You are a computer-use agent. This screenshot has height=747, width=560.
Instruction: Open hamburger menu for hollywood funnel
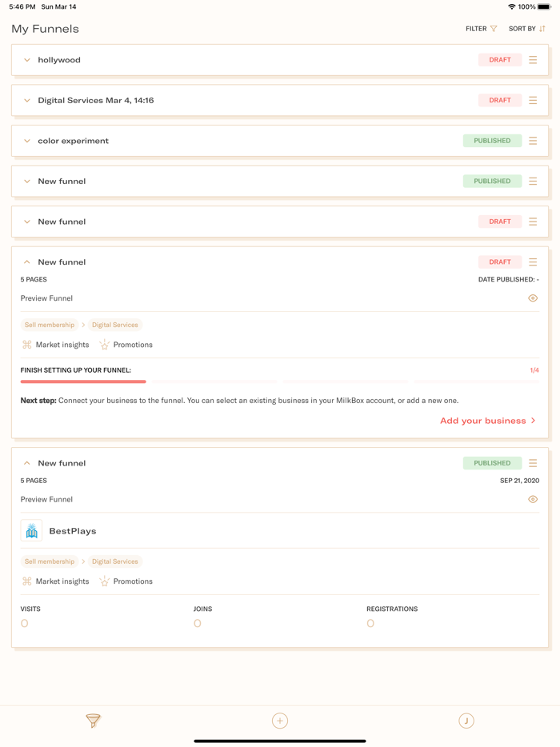tap(533, 60)
